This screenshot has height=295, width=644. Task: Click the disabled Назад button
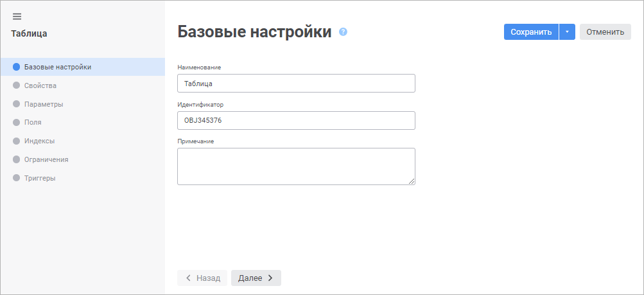coord(202,278)
